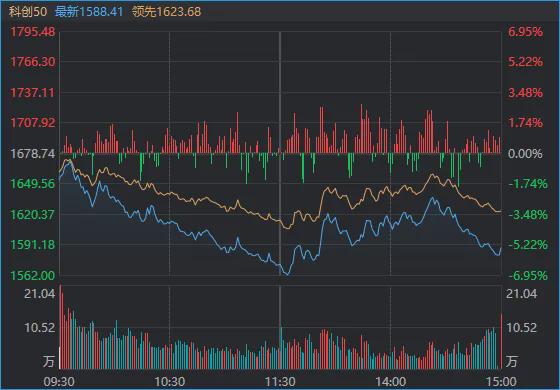Click the 1795.48 top price axis label
560x390 pixels.
[x=32, y=32]
